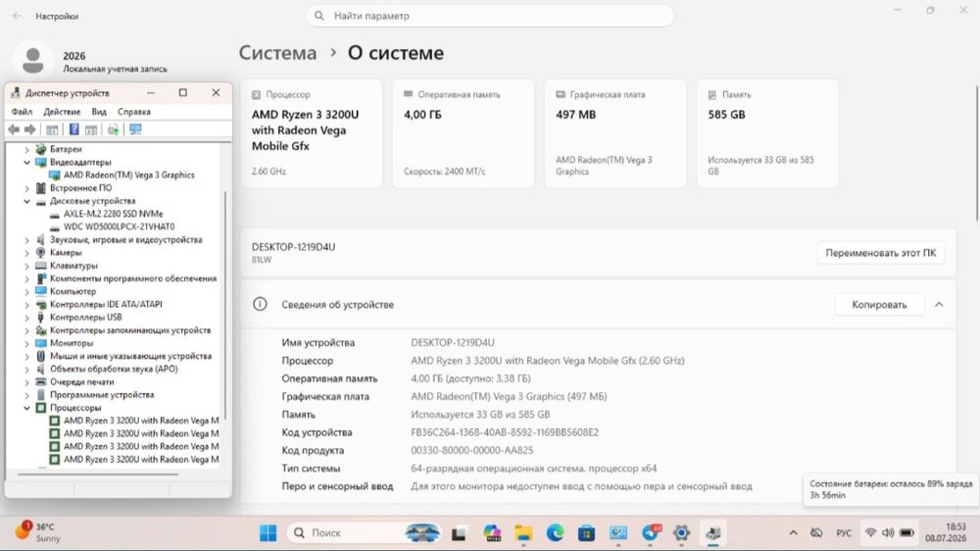The image size is (980, 551).
Task: Collapse the Дисковые устройства node
Action: [x=26, y=201]
